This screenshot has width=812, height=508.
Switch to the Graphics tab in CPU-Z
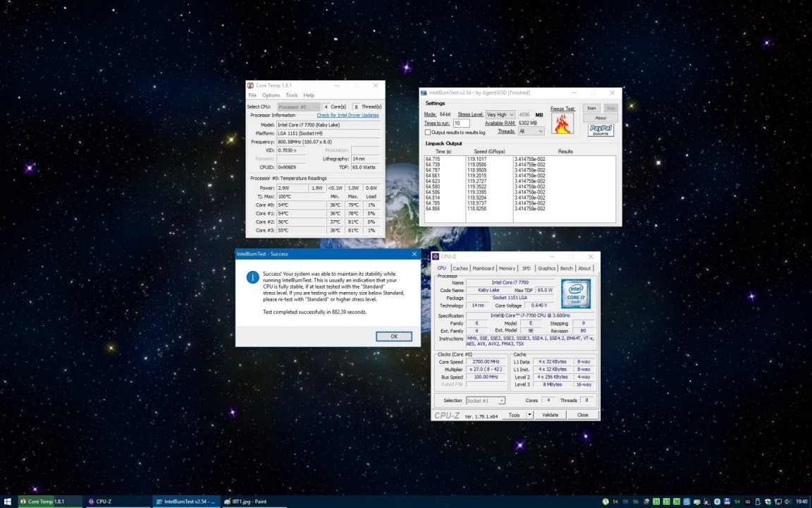pyautogui.click(x=546, y=269)
